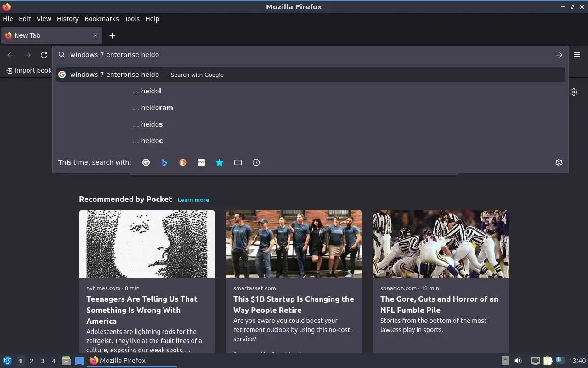The width and height of the screenshot is (588, 368).
Task: Pick the "... heidoc" suggestion
Action: (x=311, y=141)
